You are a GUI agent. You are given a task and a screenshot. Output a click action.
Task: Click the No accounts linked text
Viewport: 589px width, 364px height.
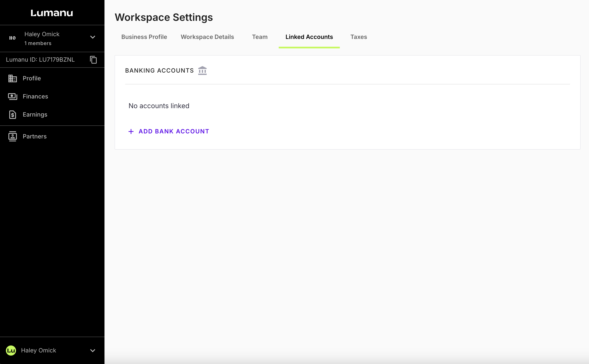click(159, 106)
